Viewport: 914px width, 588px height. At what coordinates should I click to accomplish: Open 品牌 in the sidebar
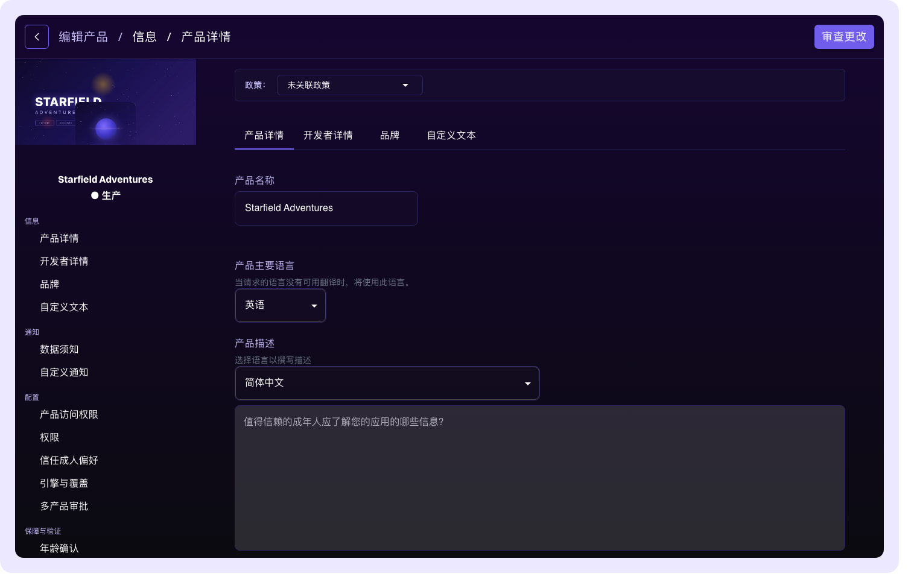coord(49,284)
